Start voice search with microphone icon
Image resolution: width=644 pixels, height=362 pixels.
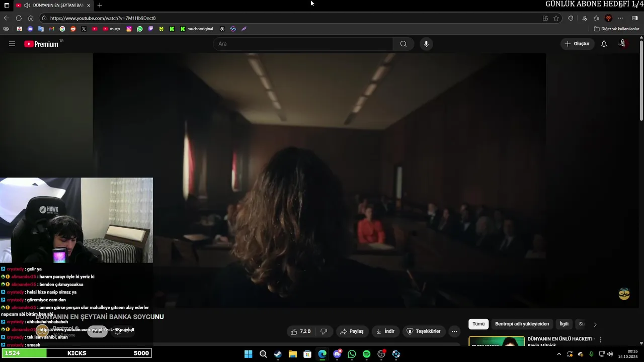(x=426, y=44)
